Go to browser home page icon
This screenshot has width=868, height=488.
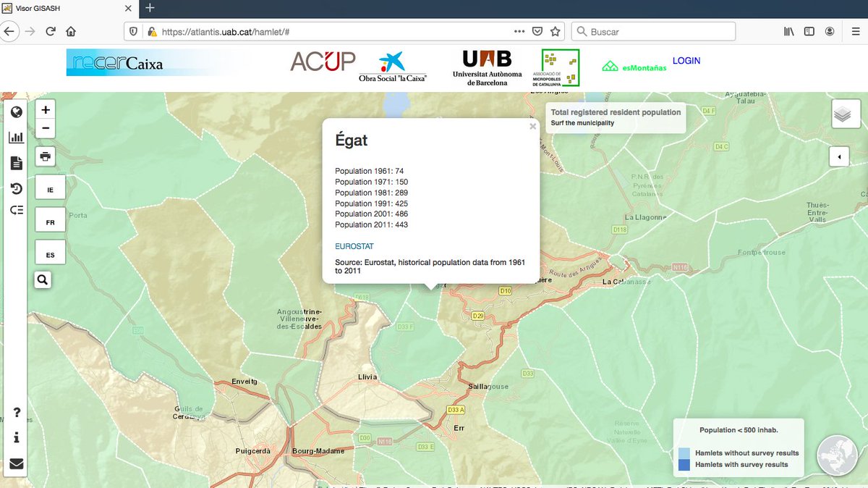[71, 32]
